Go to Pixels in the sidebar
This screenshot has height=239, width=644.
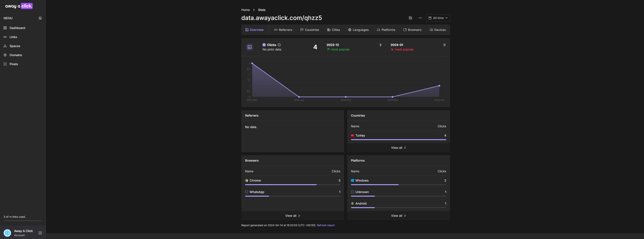pyautogui.click(x=14, y=64)
